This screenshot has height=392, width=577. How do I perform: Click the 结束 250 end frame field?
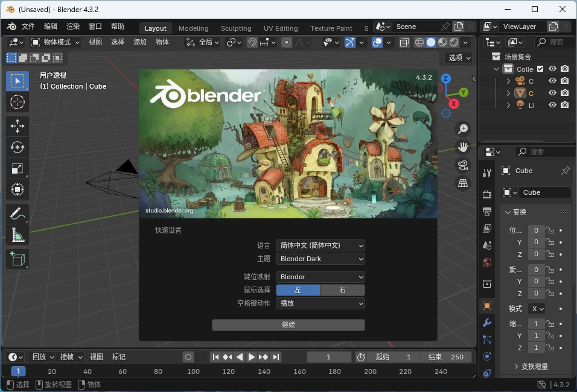445,357
